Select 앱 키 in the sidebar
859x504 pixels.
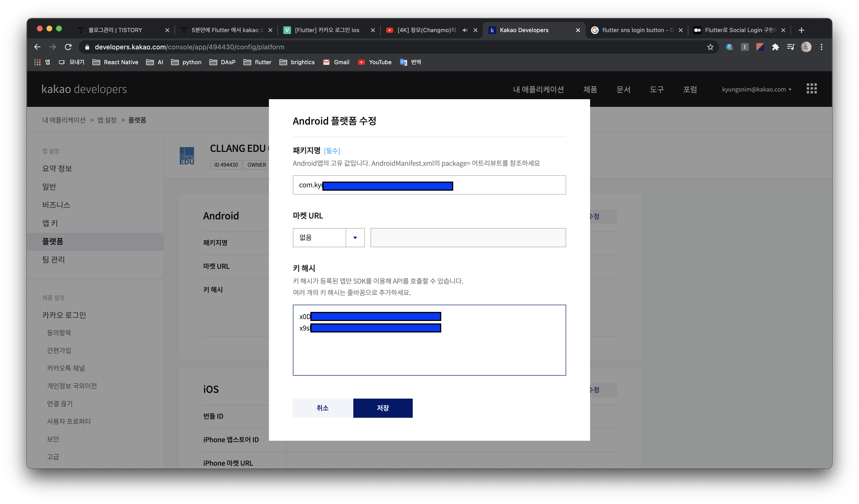50,223
